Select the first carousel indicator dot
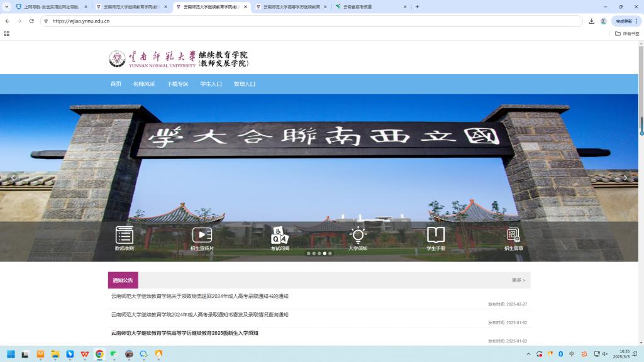The image size is (644, 362). tap(308, 253)
